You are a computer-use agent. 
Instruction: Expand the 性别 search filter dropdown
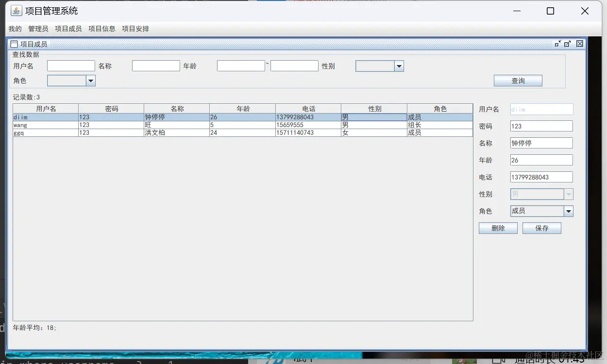399,66
